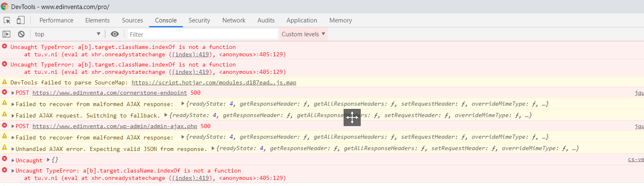Image resolution: width=644 pixels, height=186 pixels.
Task: Click the Chrome logo in the title bar
Action: click(4, 7)
